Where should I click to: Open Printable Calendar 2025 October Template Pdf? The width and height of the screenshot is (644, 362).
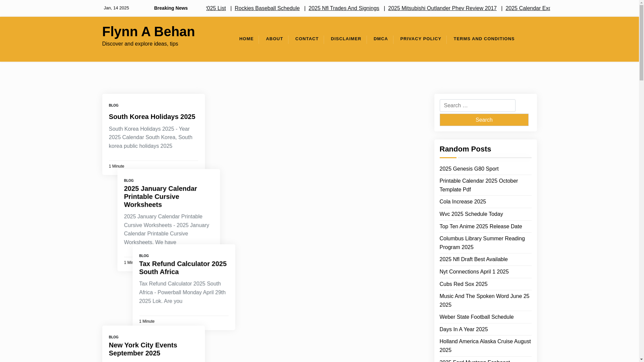(x=479, y=185)
